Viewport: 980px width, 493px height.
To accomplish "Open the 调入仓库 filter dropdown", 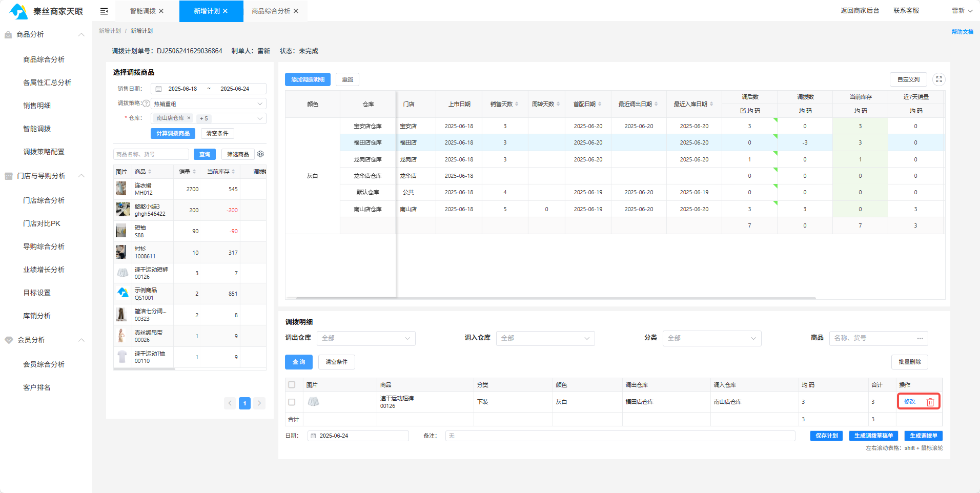I will coord(545,338).
